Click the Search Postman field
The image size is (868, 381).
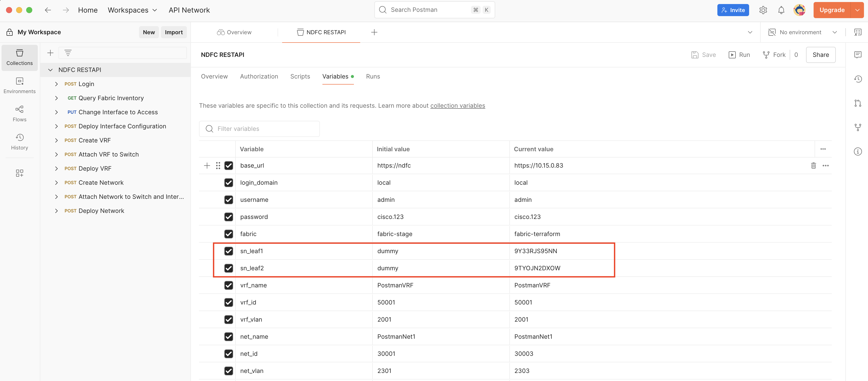tap(434, 10)
